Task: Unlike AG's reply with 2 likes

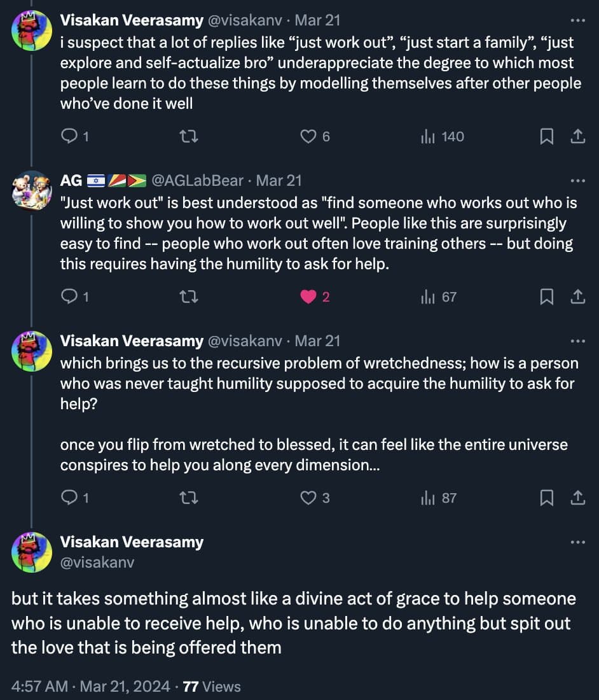Action: click(x=308, y=297)
